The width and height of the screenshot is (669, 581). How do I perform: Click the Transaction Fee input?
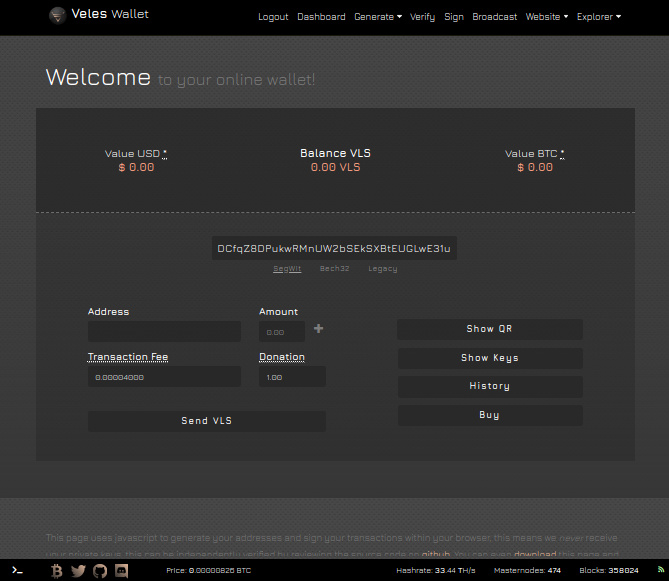[164, 377]
